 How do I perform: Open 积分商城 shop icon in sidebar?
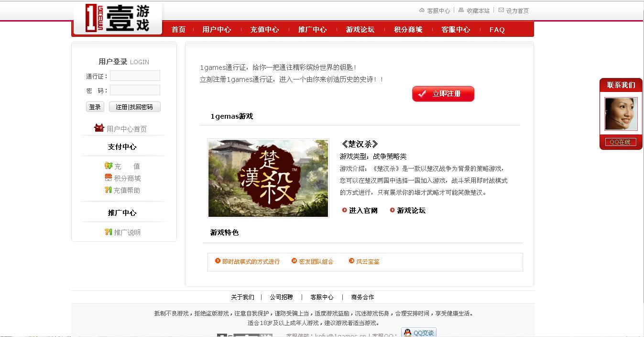(x=109, y=178)
